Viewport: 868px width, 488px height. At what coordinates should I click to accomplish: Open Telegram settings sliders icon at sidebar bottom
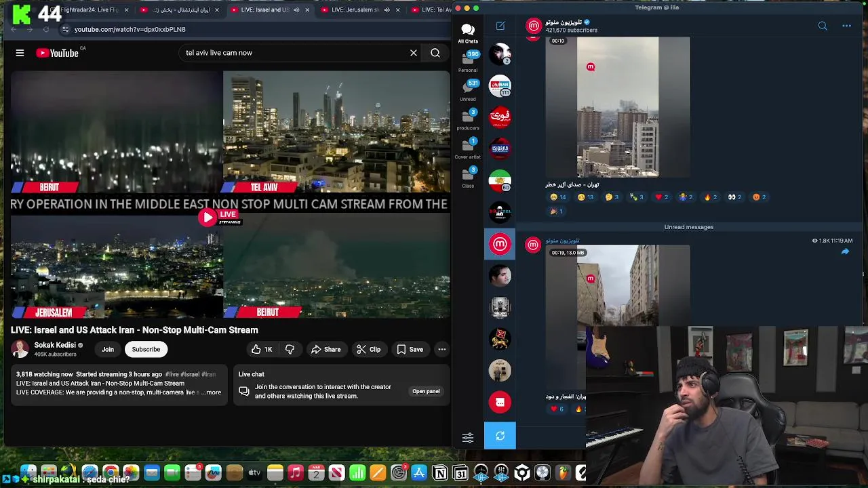[x=468, y=438]
